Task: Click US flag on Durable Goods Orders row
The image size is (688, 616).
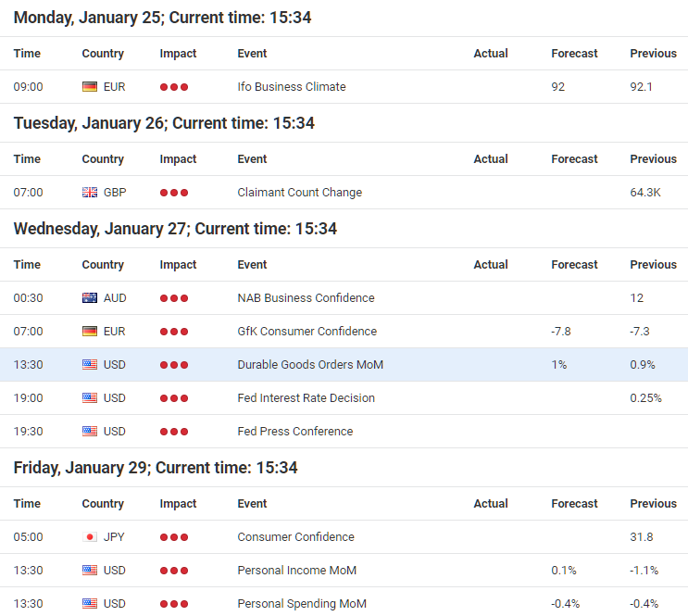Action: click(x=90, y=365)
